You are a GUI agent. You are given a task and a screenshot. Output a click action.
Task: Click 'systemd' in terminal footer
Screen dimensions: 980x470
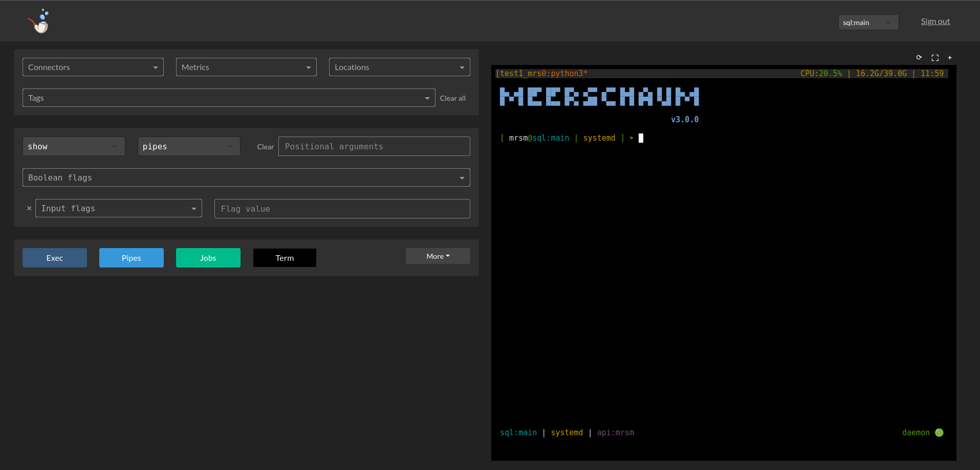[x=567, y=433]
